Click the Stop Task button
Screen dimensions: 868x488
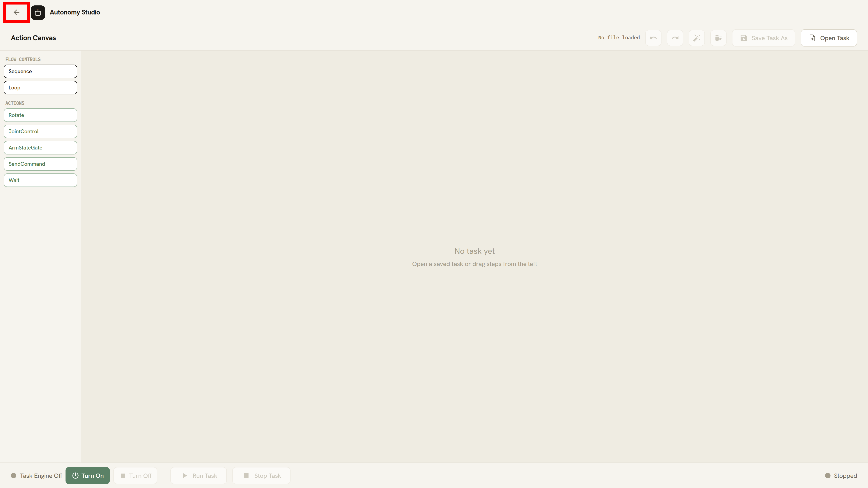tap(261, 476)
